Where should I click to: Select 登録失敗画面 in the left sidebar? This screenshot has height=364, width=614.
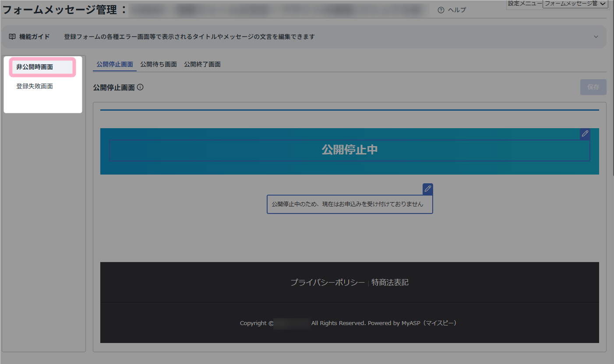pos(35,86)
